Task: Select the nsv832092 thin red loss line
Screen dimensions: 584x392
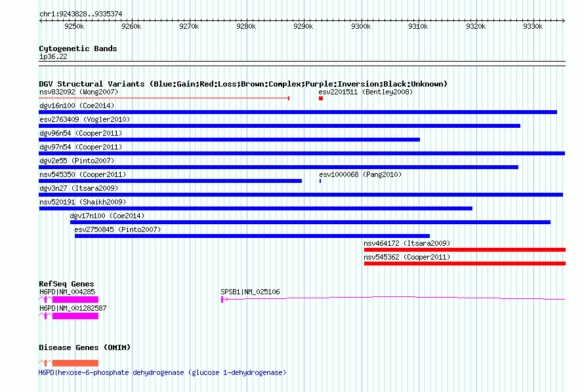Action: click(164, 98)
